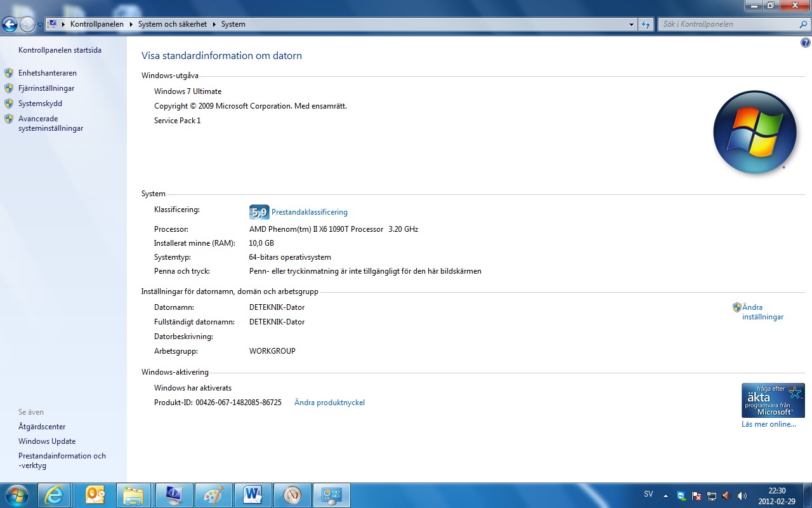Click the shield icon beside Enhetshanteraren
The height and width of the screenshot is (508, 812).
(9, 73)
